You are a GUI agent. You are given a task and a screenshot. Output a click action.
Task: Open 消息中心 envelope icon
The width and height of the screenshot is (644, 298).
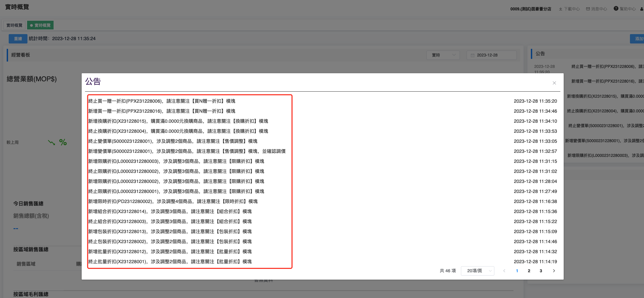tap(588, 9)
